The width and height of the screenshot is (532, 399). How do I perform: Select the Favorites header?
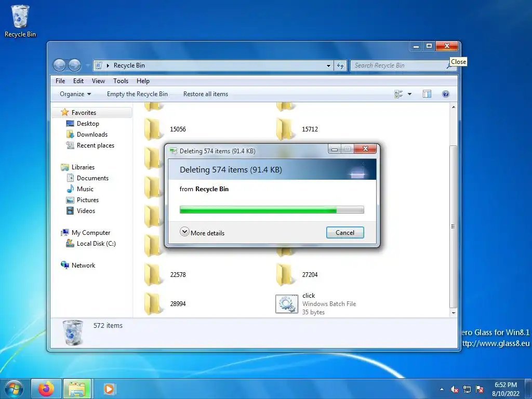[84, 113]
